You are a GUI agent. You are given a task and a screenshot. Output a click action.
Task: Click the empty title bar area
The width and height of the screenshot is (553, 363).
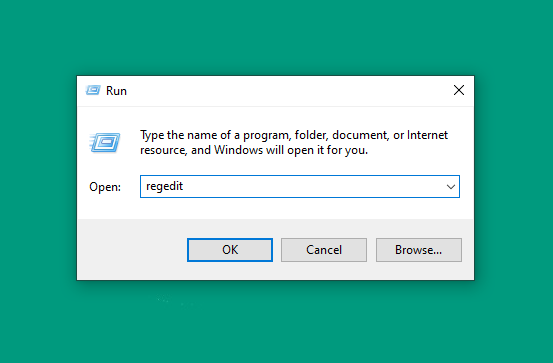282,91
